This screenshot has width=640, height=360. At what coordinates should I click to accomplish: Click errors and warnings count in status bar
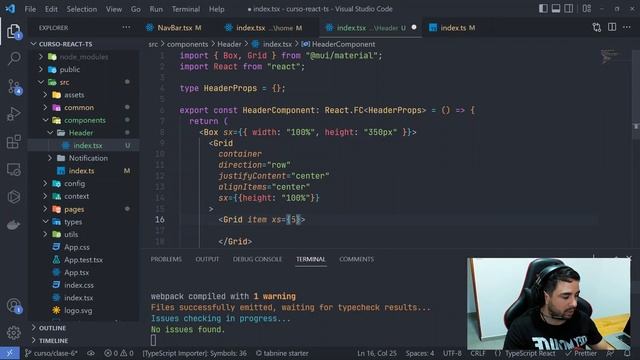pyautogui.click(x=119, y=353)
